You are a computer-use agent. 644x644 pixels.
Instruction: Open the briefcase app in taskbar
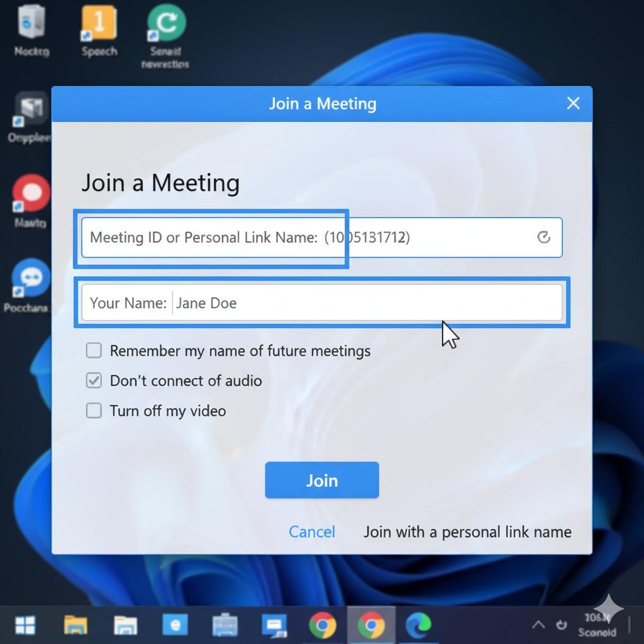(x=225, y=625)
